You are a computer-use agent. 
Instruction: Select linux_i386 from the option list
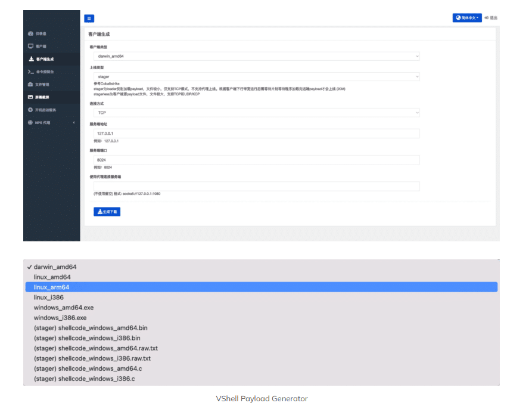(262, 298)
